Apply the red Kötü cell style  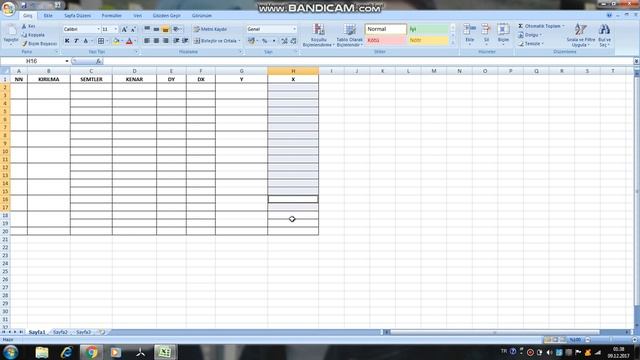386,40
